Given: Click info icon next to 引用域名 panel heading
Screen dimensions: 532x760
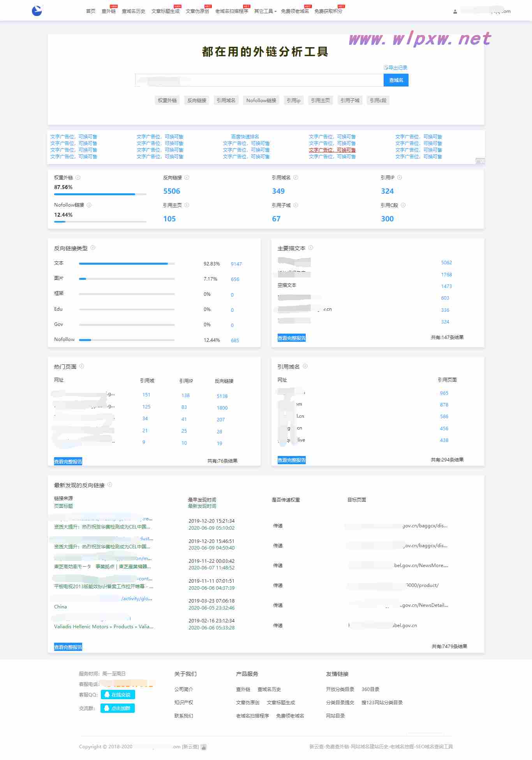Looking at the screenshot, I should click(305, 366).
